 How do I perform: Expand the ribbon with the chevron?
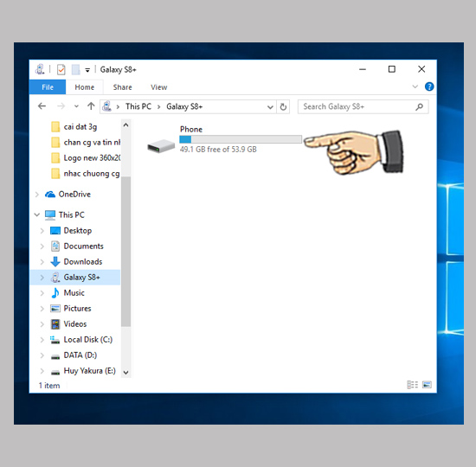(415, 86)
